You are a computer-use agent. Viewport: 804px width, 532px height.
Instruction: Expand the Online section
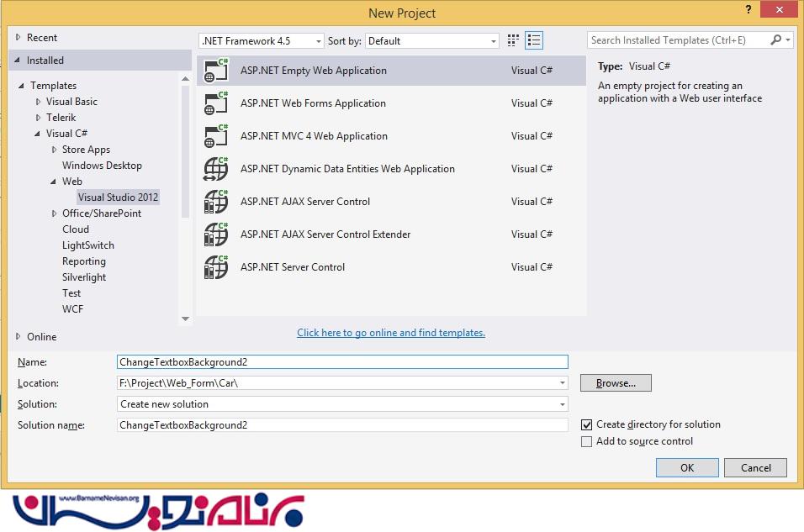click(19, 336)
